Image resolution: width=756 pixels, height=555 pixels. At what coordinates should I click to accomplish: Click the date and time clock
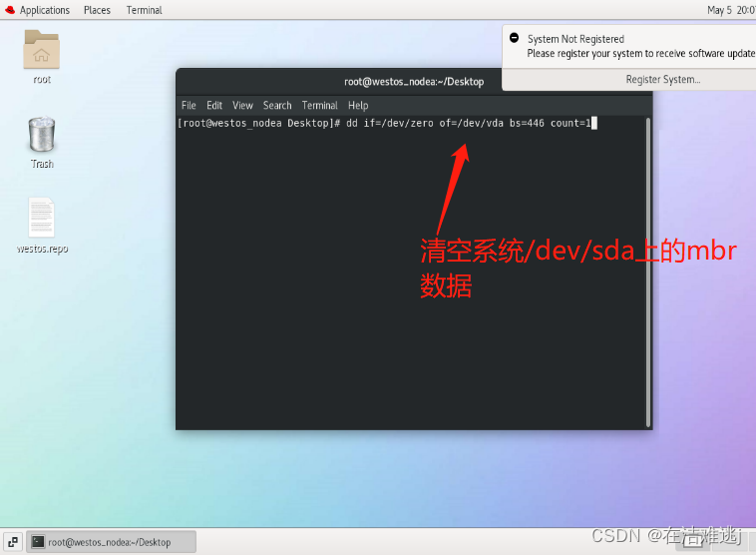tap(731, 10)
